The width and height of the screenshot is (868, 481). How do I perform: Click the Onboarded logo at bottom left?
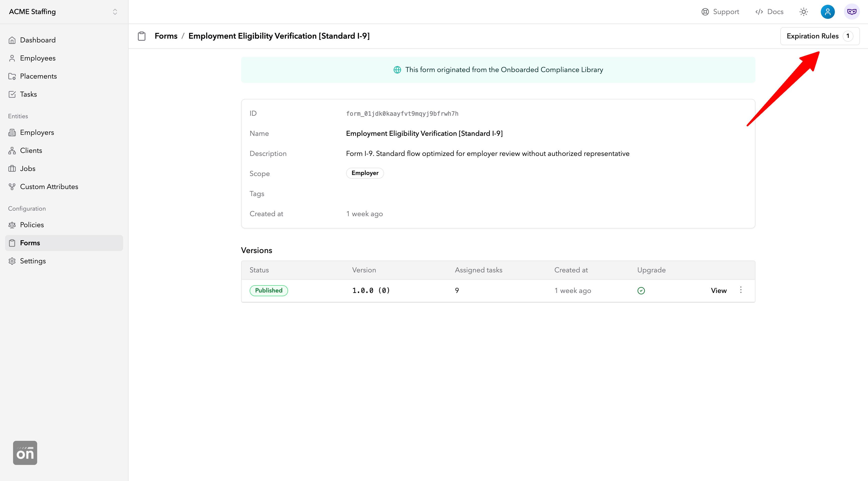coord(25,453)
